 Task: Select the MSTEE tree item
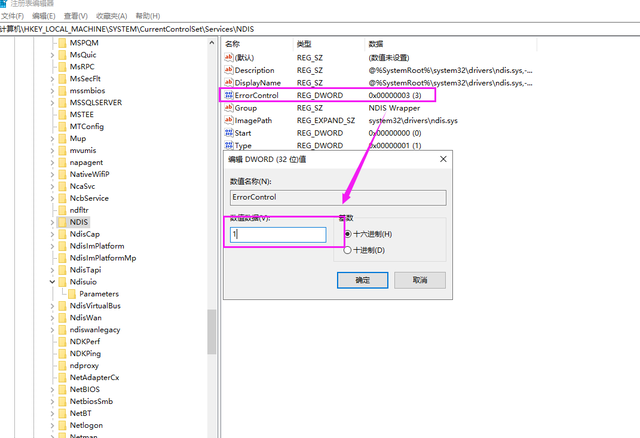pos(82,115)
